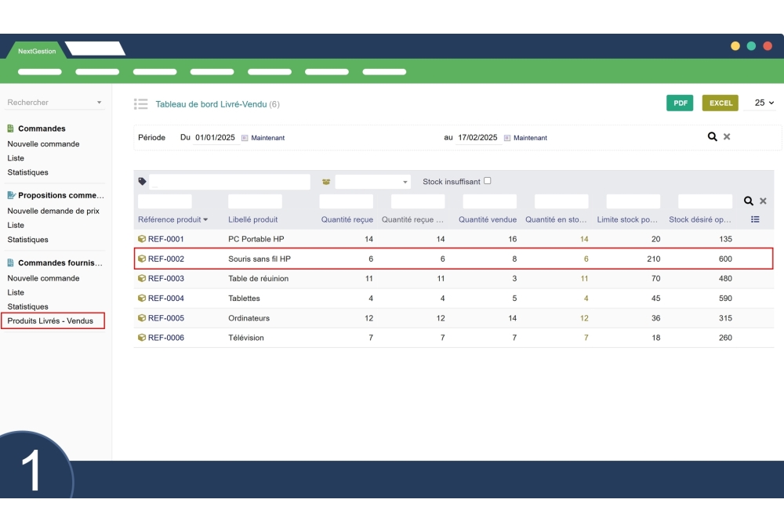
Task: Click the X icon to clear the period filter
Action: tap(725, 136)
